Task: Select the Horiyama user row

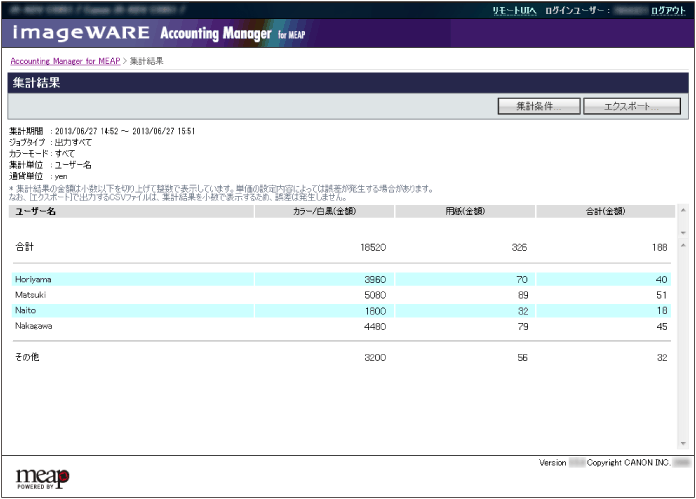Action: click(x=33, y=279)
